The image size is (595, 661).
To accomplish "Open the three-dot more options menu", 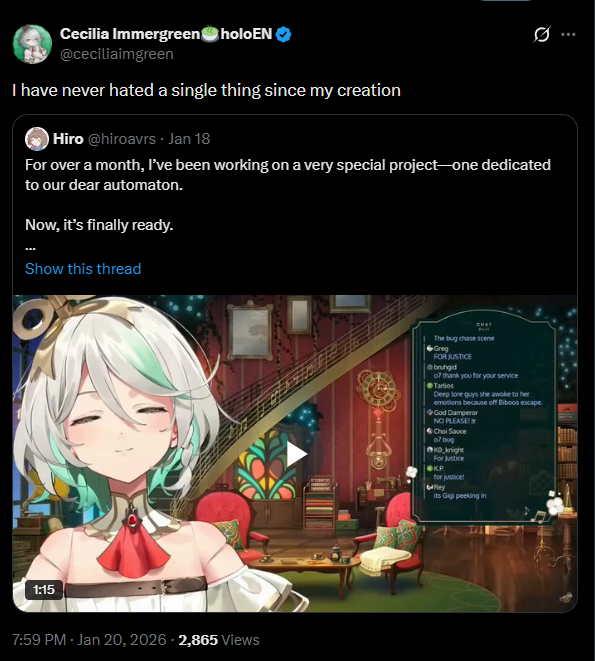I will coord(568,35).
